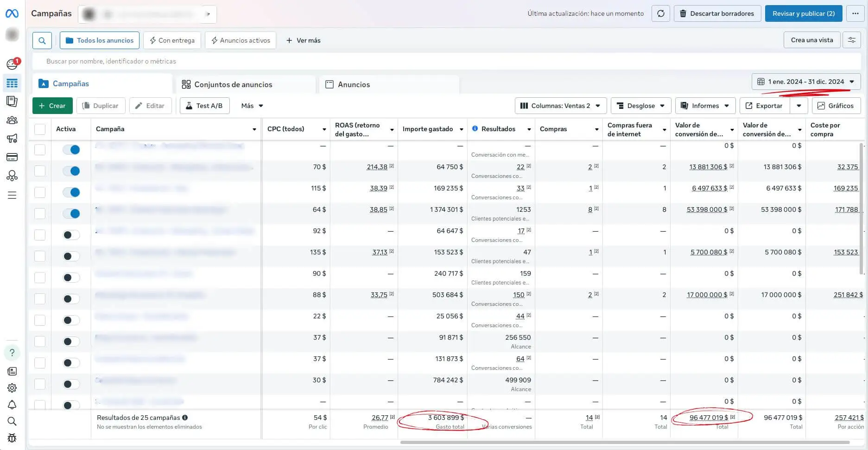Open the all tools hamburger menu
The height and width of the screenshot is (450, 868).
click(x=12, y=195)
